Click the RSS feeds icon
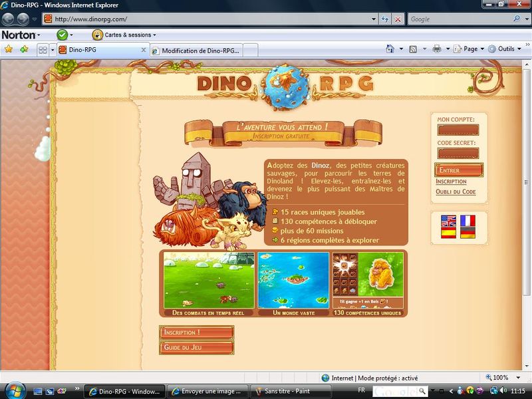Image resolution: width=532 pixels, height=399 pixels. coord(413,49)
